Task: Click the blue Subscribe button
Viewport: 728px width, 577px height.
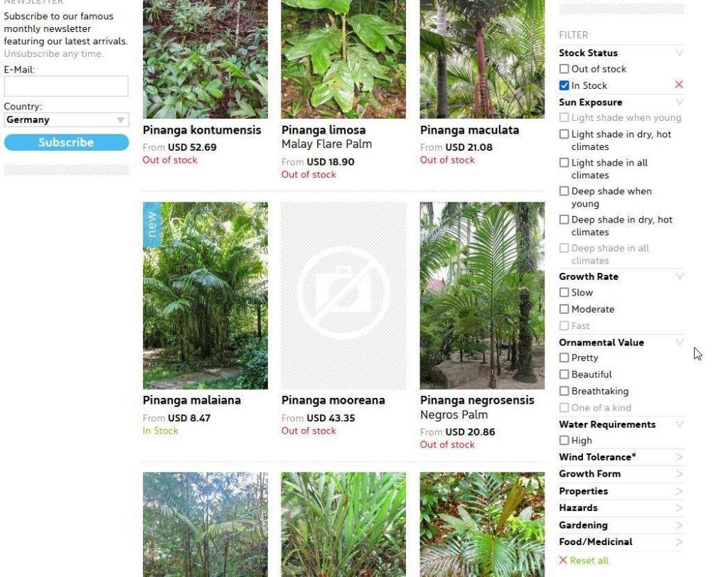Action: (66, 142)
